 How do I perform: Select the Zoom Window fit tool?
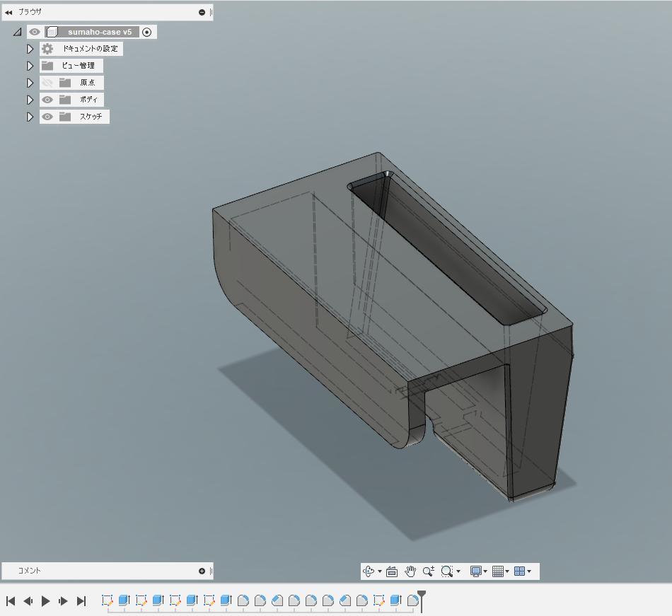[447, 571]
